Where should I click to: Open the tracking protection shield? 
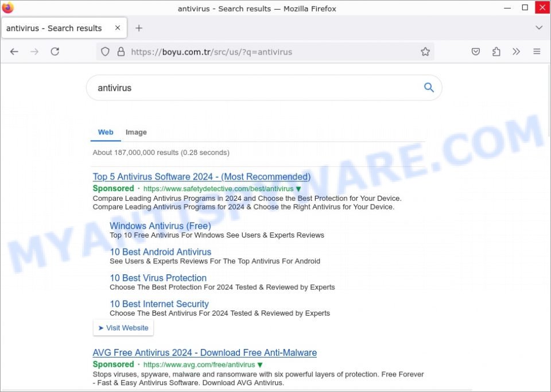pos(105,52)
